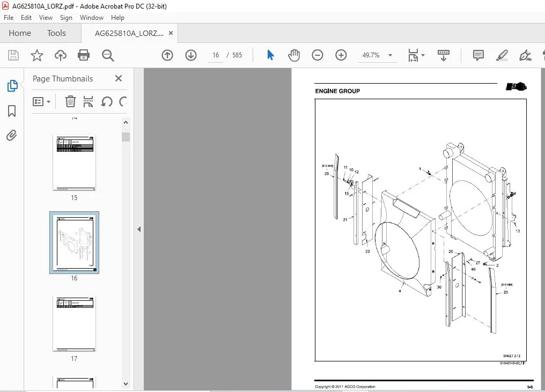Open the Window menu
The height and width of the screenshot is (392, 545).
(92, 18)
